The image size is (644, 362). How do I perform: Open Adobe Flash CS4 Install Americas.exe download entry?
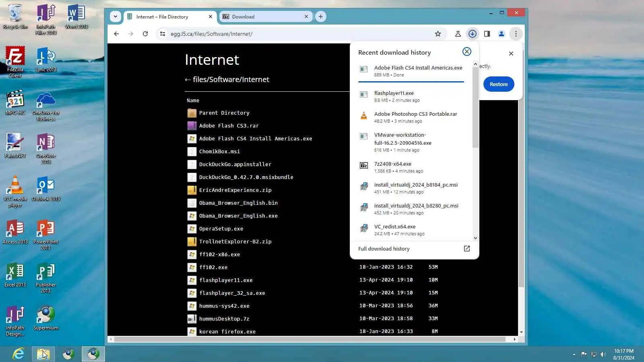click(411, 71)
